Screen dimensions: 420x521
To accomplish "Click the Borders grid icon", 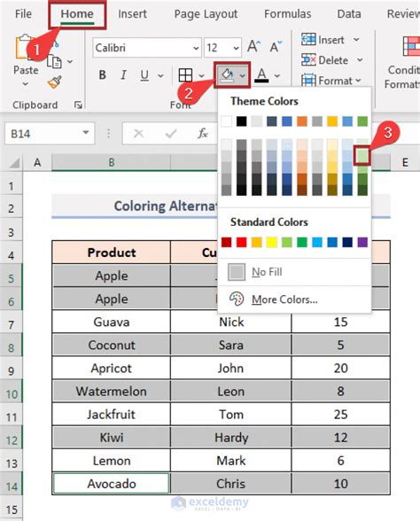I will click(x=185, y=75).
